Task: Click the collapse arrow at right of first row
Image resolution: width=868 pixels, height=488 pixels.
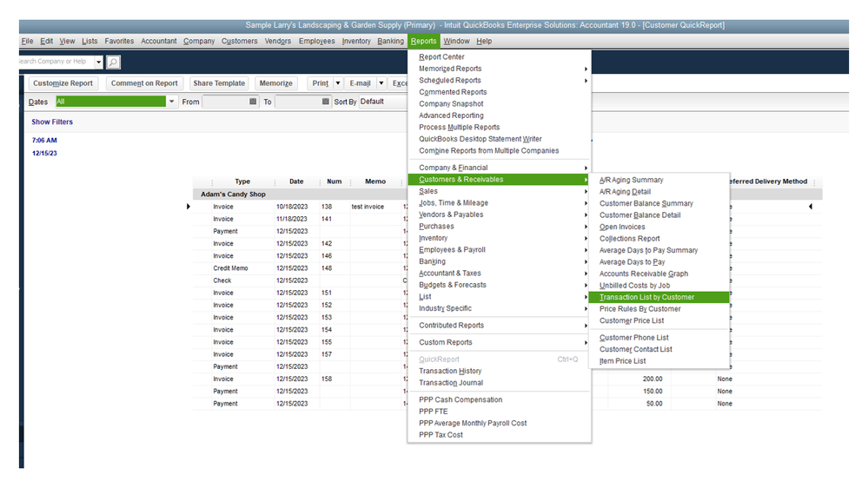Action: [x=811, y=207]
